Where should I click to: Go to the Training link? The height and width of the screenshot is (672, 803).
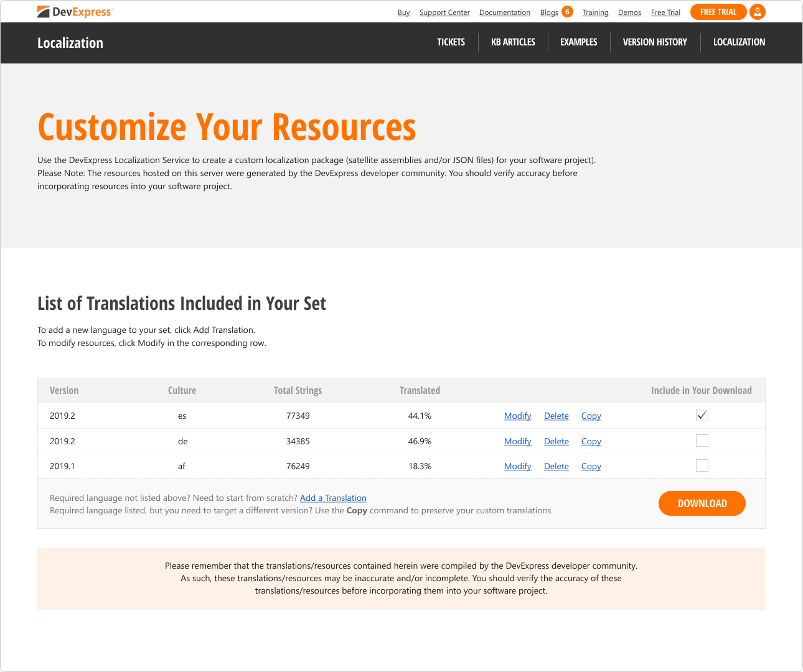point(596,12)
